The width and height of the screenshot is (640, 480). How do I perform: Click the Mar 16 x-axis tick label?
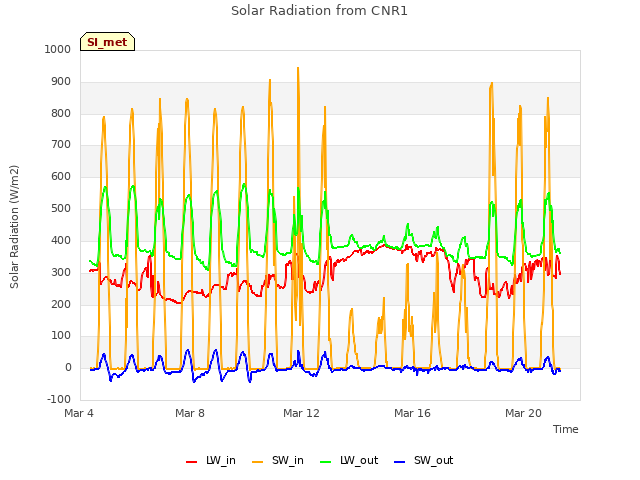coord(412,413)
